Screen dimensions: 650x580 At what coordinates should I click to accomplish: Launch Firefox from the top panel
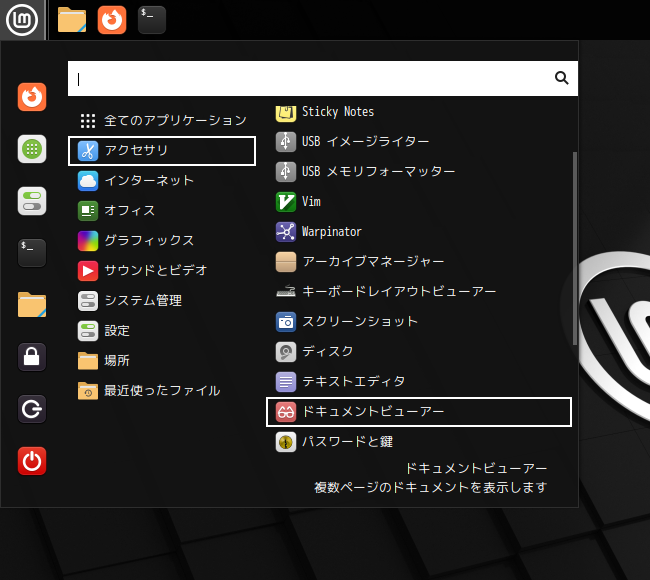pos(112,20)
